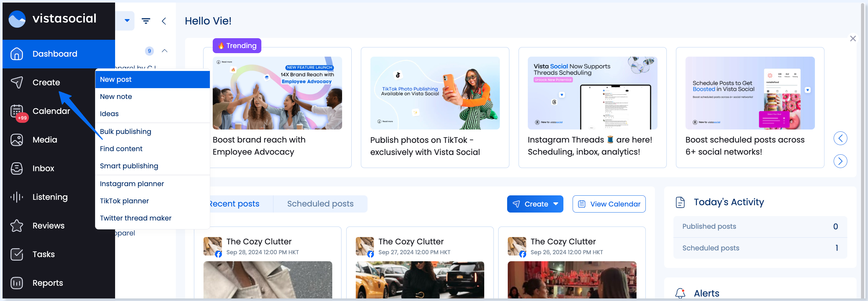Viewport: 868px width, 301px height.
Task: Choose TikTok planner option
Action: coord(153,201)
